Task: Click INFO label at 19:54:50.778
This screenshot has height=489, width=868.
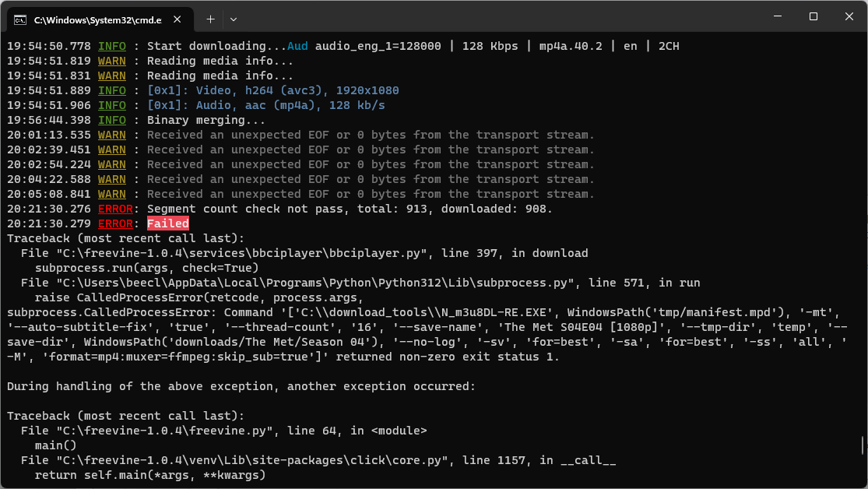Action: [x=111, y=46]
